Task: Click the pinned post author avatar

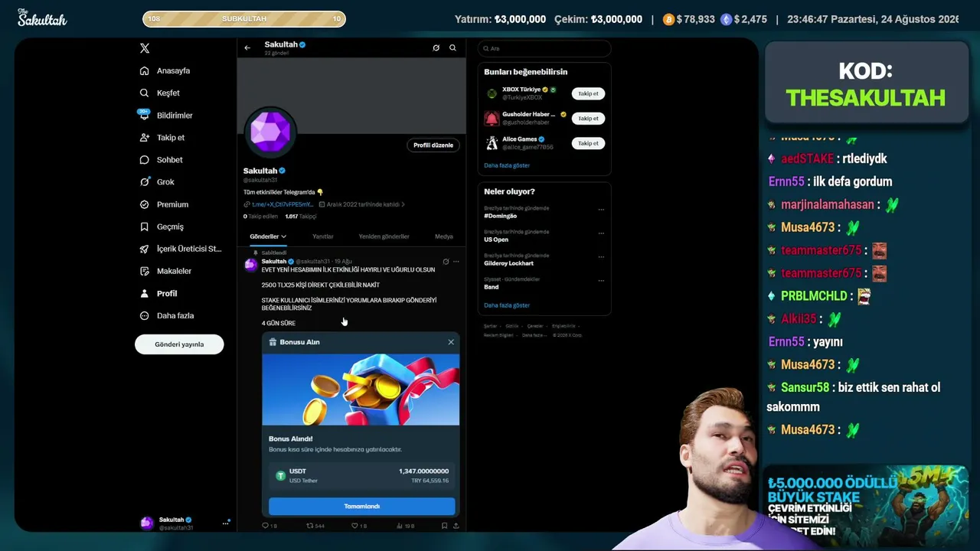Action: tap(250, 265)
